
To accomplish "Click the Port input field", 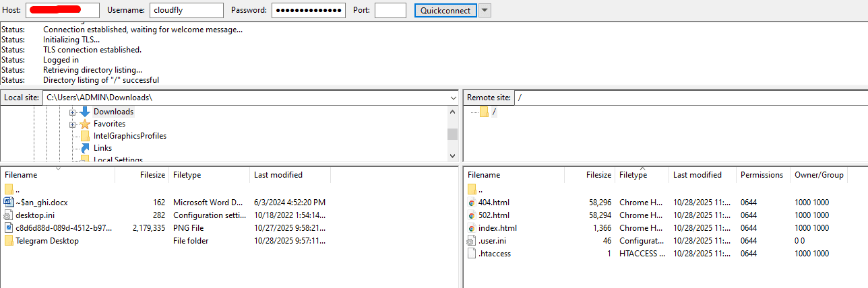I will tap(390, 11).
